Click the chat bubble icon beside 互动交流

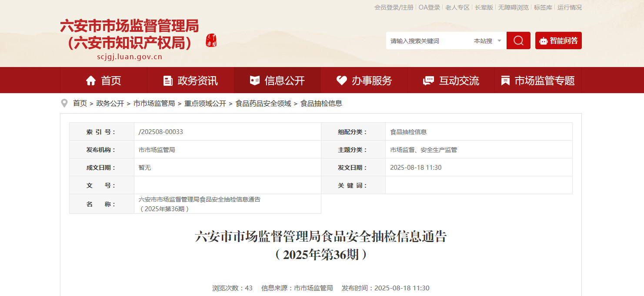click(428, 81)
